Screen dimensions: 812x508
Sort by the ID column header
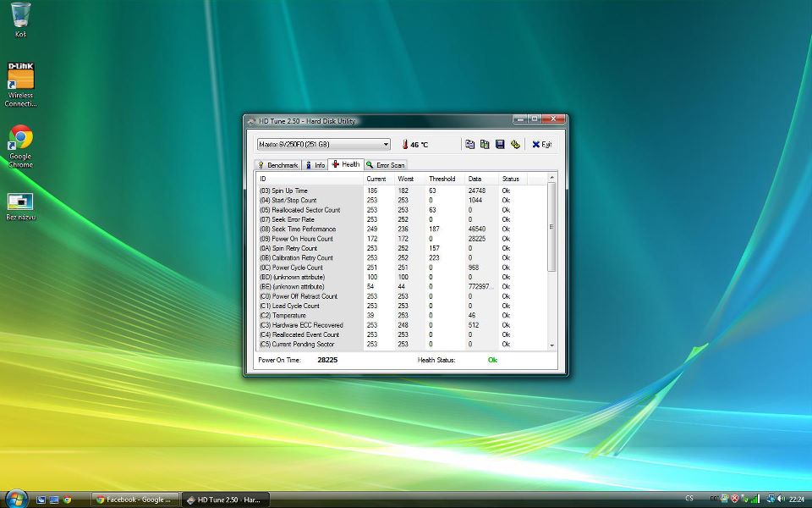tap(310, 179)
